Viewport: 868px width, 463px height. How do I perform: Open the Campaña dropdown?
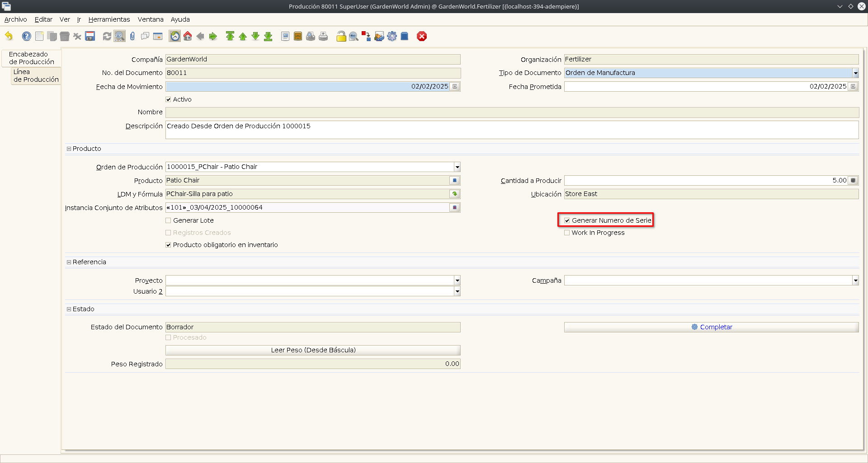tap(855, 280)
